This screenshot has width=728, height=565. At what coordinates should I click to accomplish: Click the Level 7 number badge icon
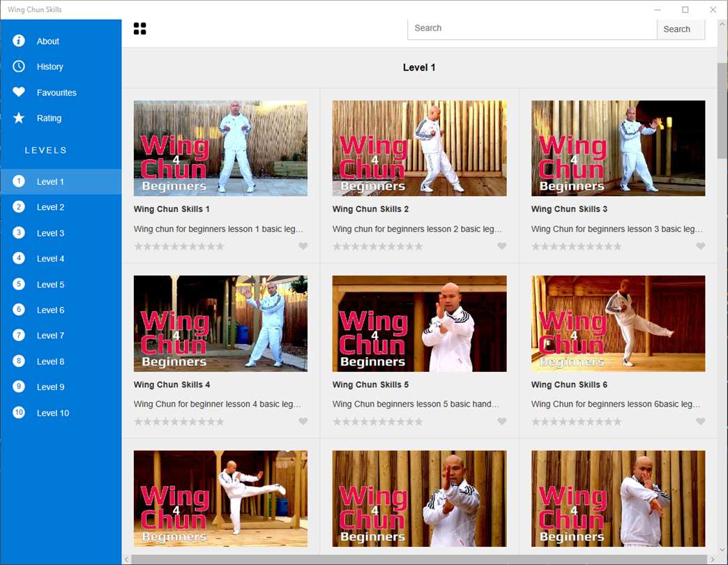click(19, 336)
